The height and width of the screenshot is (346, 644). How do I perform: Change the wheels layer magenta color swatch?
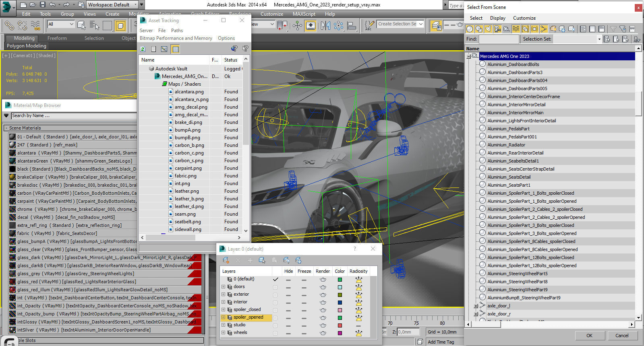[340, 333]
